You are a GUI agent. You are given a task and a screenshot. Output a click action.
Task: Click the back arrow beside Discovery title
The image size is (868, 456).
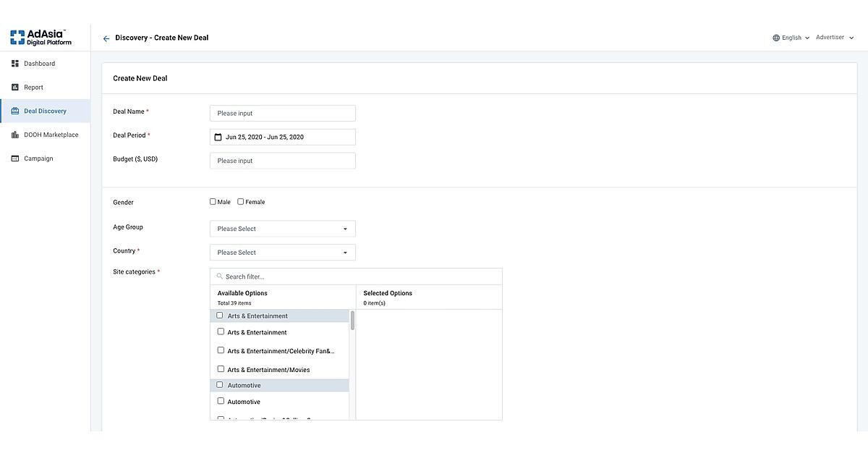click(x=106, y=38)
